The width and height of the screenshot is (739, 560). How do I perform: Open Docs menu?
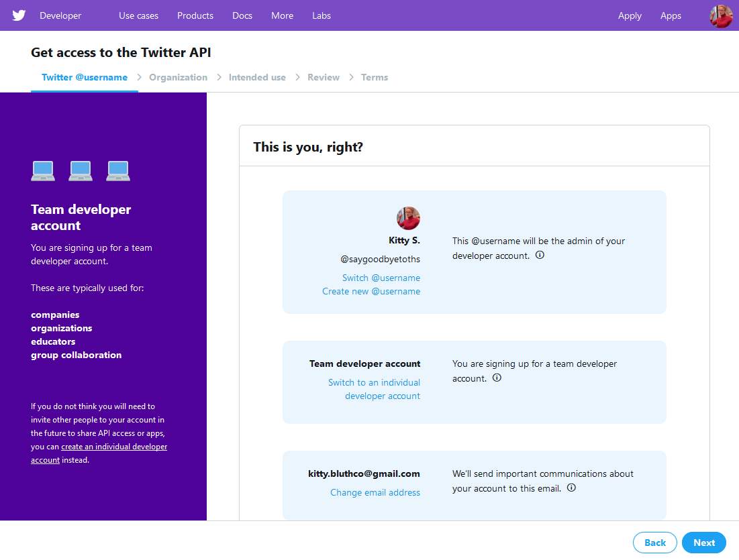point(242,15)
